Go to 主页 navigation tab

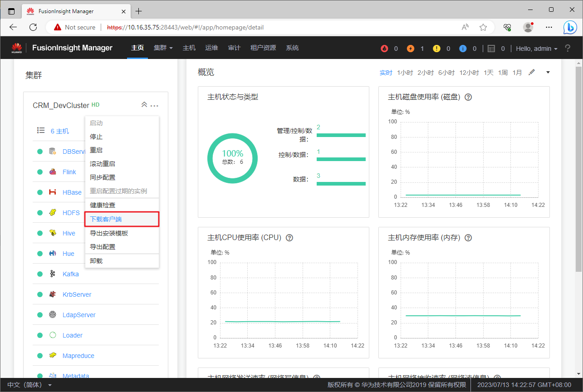137,48
